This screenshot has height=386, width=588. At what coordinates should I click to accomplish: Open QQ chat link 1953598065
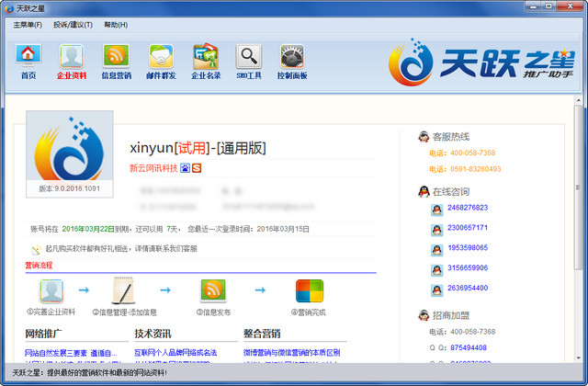pos(468,247)
